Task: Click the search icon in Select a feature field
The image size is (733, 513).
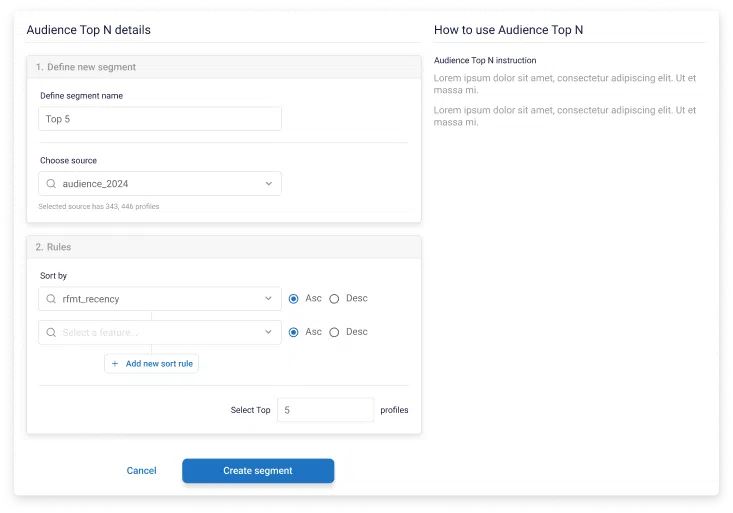Action: tap(51, 332)
